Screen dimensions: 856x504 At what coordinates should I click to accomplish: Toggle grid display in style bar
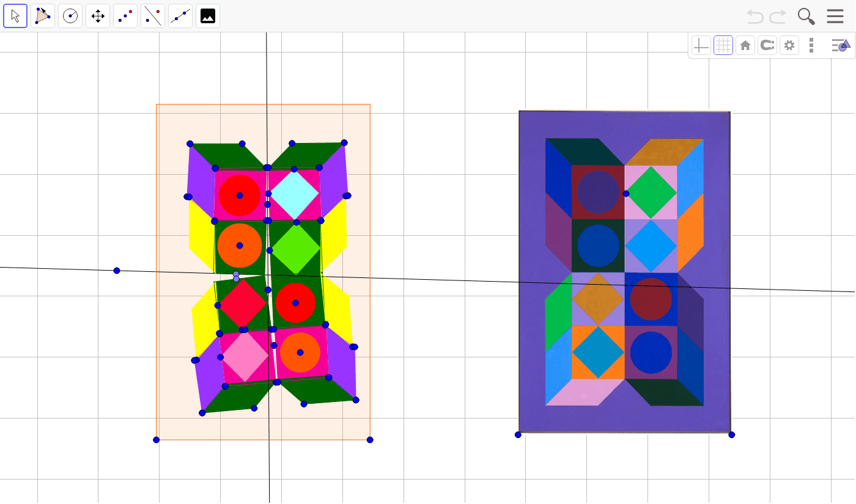(723, 45)
